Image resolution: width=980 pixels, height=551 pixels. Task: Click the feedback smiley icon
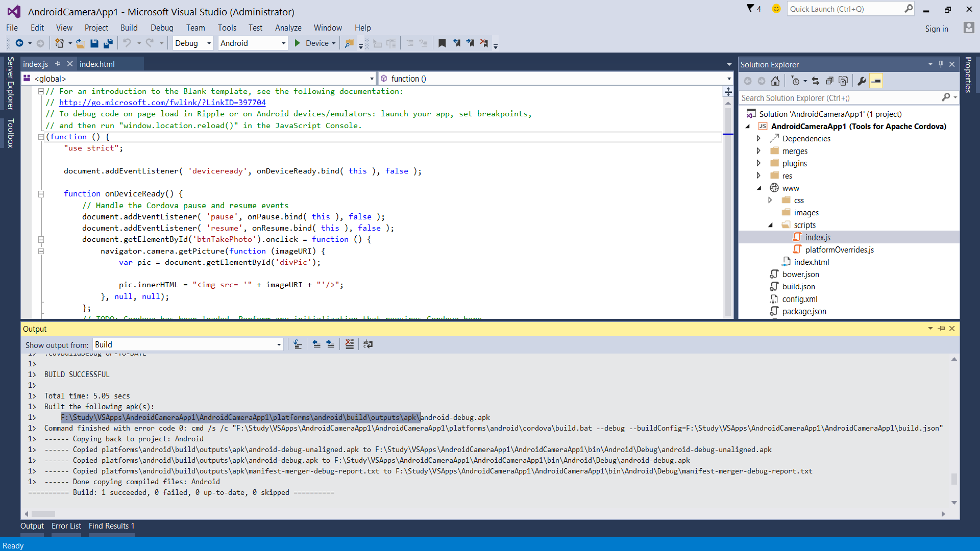pos(776,9)
